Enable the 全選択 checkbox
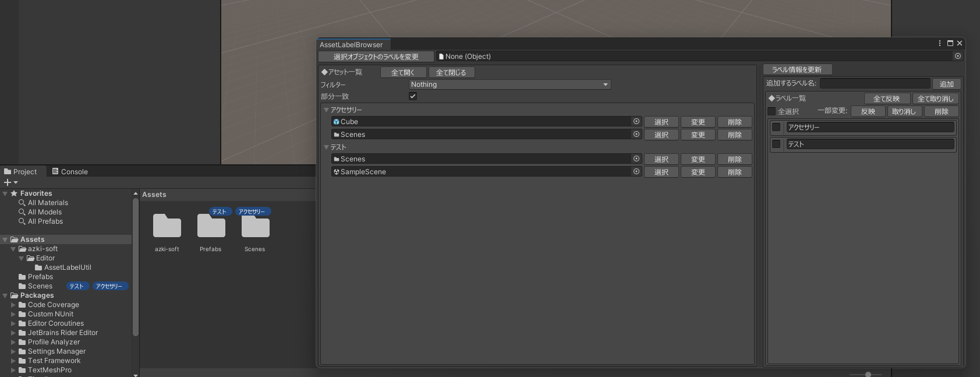Screen dimensions: 980x377 [x=772, y=111]
